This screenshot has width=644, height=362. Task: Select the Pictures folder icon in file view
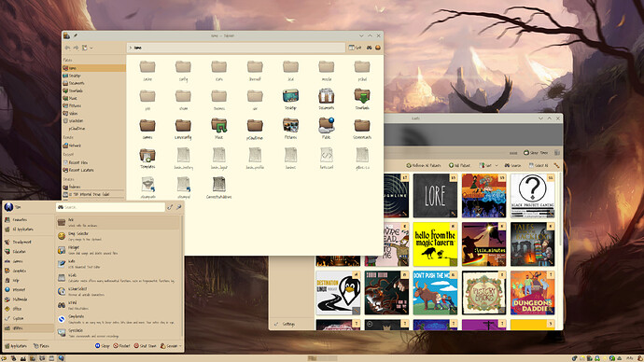(290, 125)
